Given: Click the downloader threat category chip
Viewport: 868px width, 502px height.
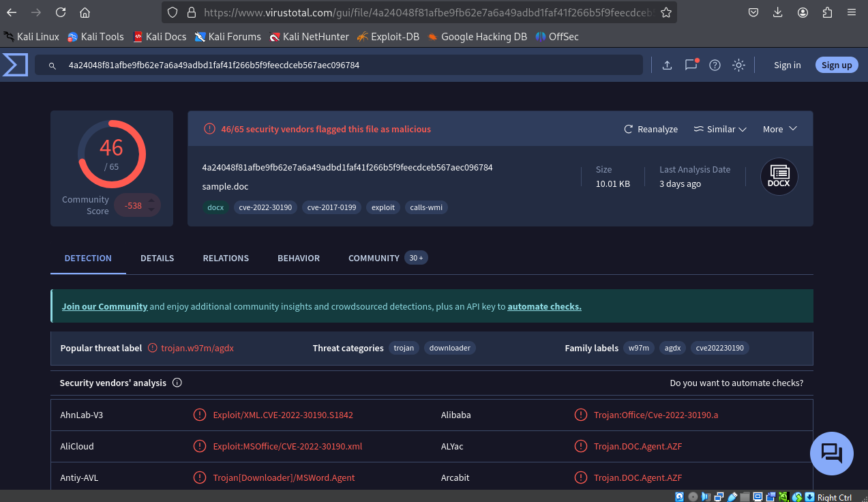Looking at the screenshot, I should [450, 348].
